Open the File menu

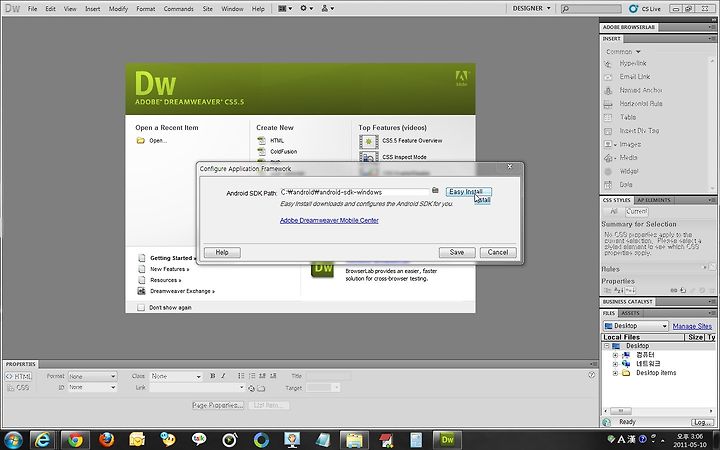point(32,9)
